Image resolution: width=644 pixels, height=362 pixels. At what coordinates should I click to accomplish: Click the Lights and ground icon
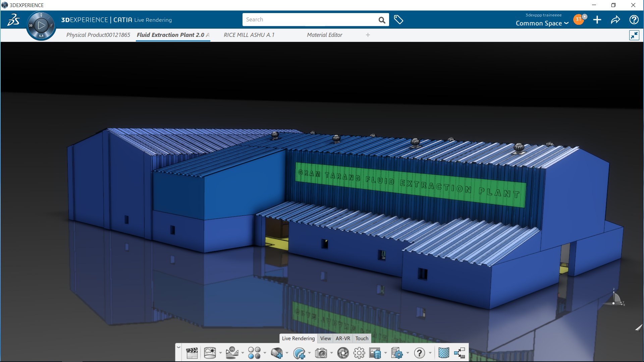click(232, 353)
